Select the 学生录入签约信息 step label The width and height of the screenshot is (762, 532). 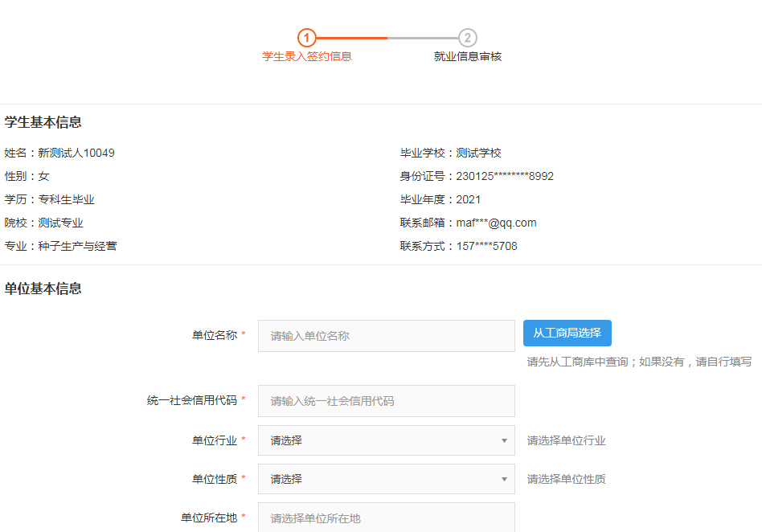pos(307,57)
